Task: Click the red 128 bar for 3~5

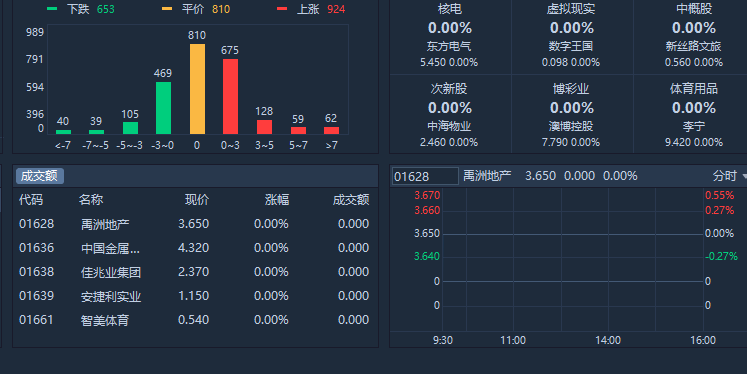Action: [264, 127]
